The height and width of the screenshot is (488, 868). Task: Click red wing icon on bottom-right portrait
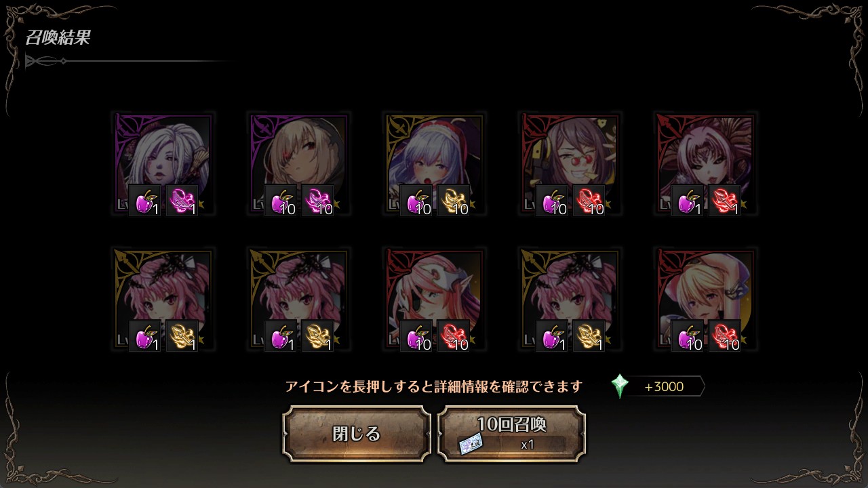[724, 336]
